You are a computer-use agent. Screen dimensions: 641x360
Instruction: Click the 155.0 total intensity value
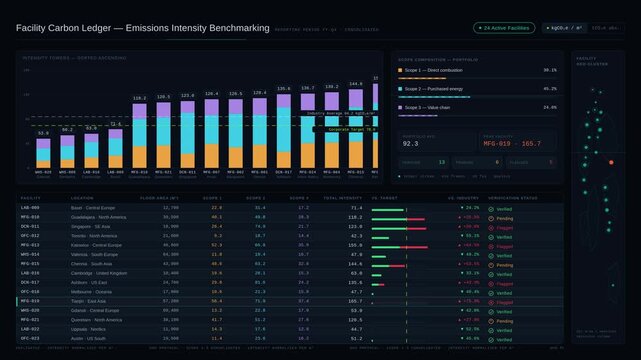click(x=355, y=245)
